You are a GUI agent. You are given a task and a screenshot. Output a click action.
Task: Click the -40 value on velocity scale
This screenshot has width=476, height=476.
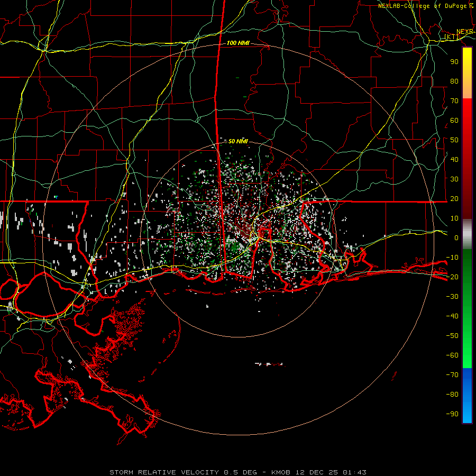(x=452, y=316)
